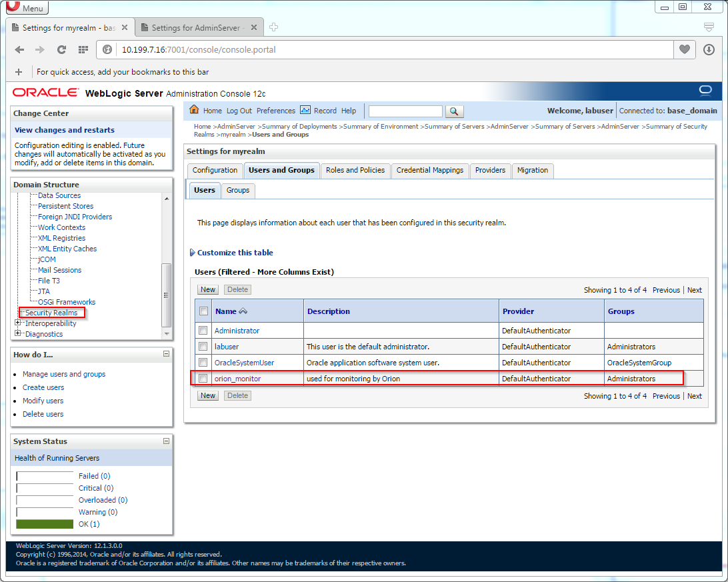Switch to the Configuration tab
The width and height of the screenshot is (728, 582).
[x=215, y=170]
